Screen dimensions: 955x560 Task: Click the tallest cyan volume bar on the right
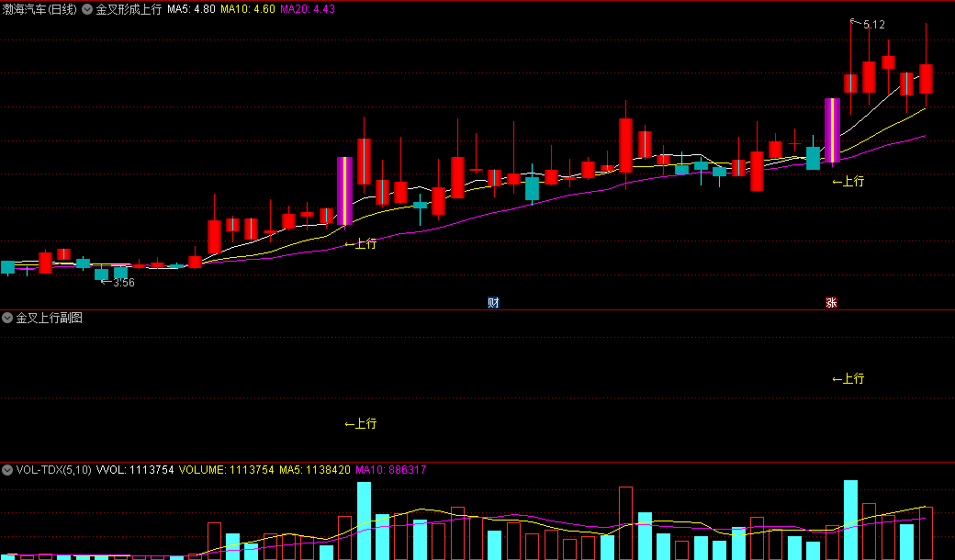[x=851, y=520]
